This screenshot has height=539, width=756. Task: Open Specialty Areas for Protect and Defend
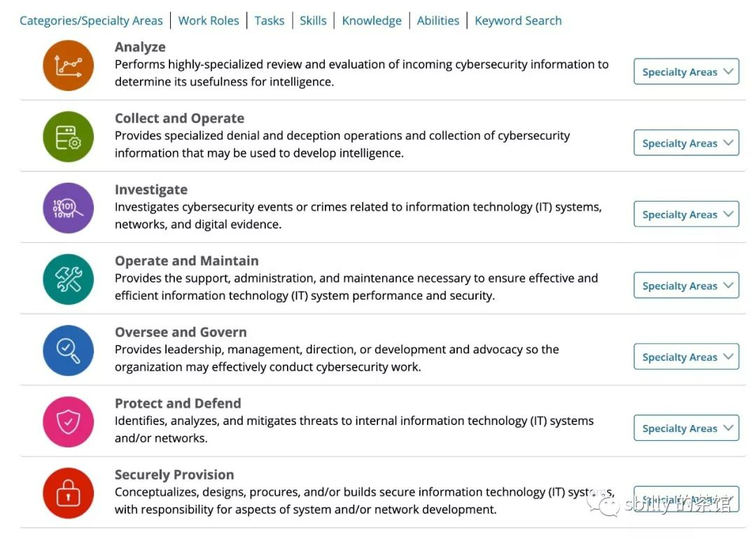tap(686, 428)
